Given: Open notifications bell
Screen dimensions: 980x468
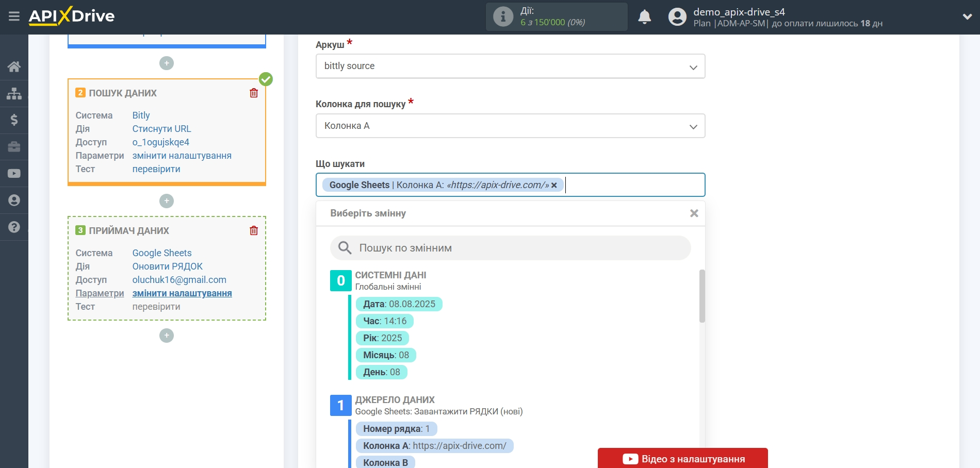Looking at the screenshot, I should (x=644, y=17).
